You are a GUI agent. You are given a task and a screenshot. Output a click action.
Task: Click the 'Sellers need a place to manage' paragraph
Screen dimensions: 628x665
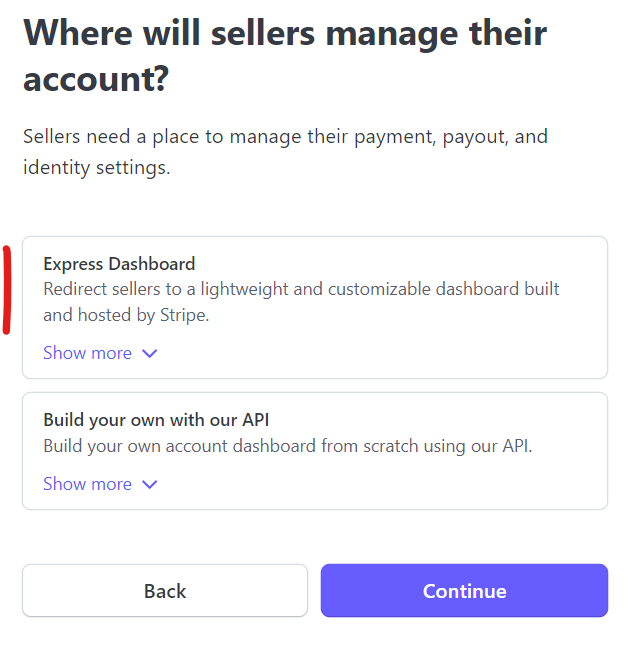[285, 151]
